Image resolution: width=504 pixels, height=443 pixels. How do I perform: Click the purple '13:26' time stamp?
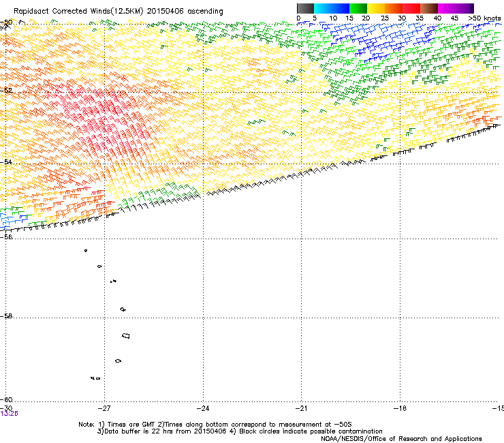(x=9, y=414)
